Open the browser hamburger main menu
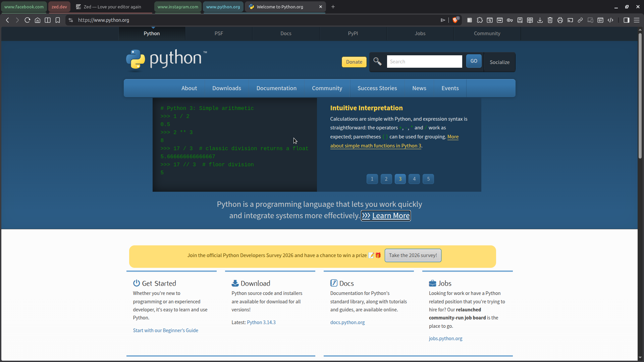 click(x=637, y=20)
